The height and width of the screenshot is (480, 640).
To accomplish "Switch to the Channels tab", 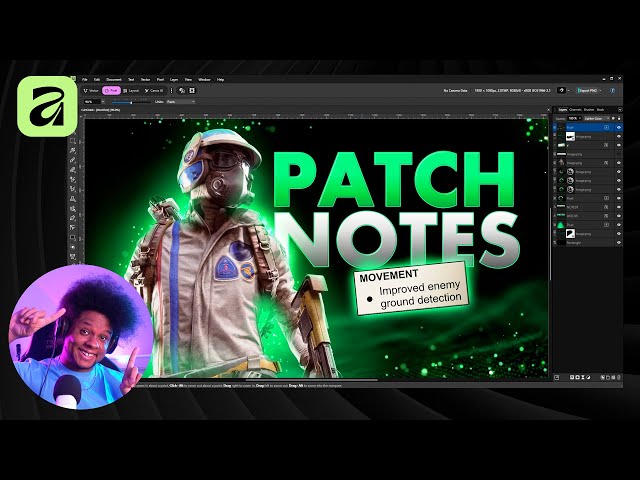I will pyautogui.click(x=575, y=110).
